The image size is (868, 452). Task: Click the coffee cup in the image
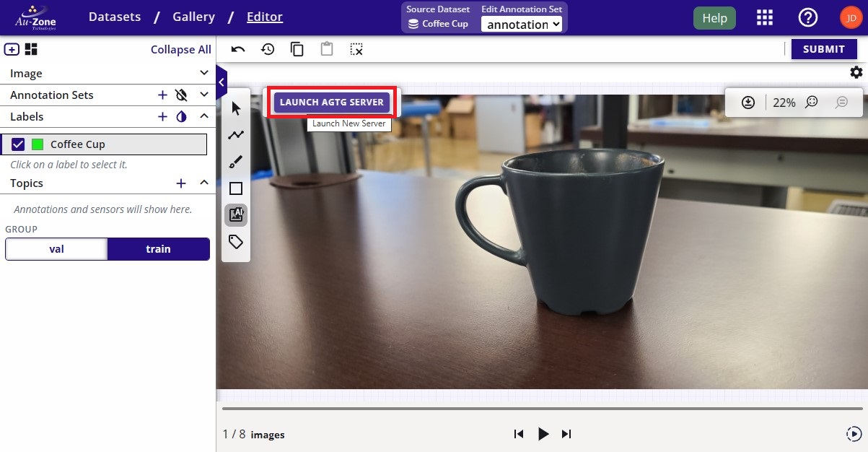[561, 232]
